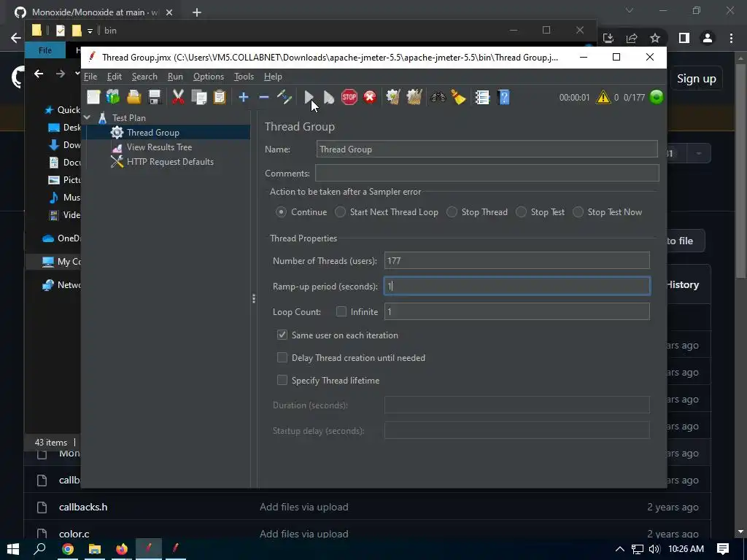Open the Templates icon in JMeter toolbar

(113, 97)
